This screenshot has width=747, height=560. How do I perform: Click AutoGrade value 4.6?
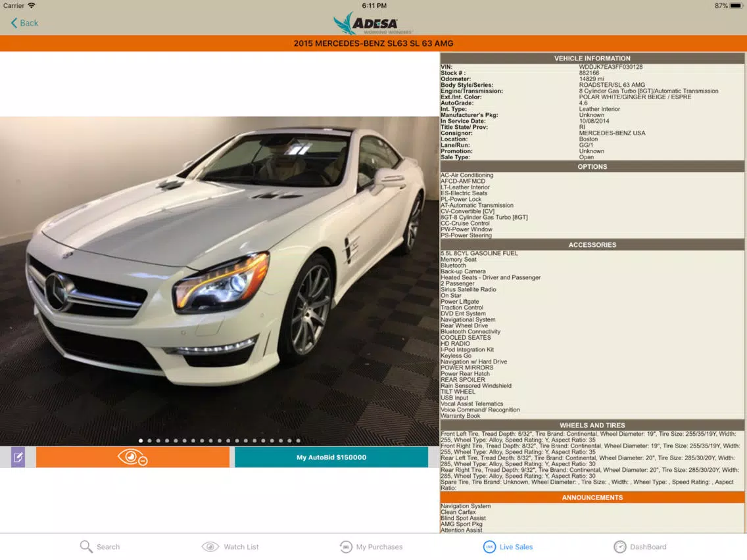583,103
